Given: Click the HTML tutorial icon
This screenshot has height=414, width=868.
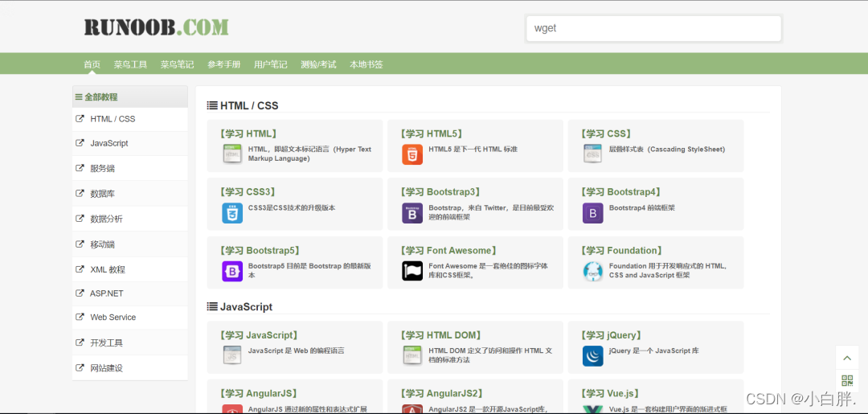Looking at the screenshot, I should coord(232,154).
